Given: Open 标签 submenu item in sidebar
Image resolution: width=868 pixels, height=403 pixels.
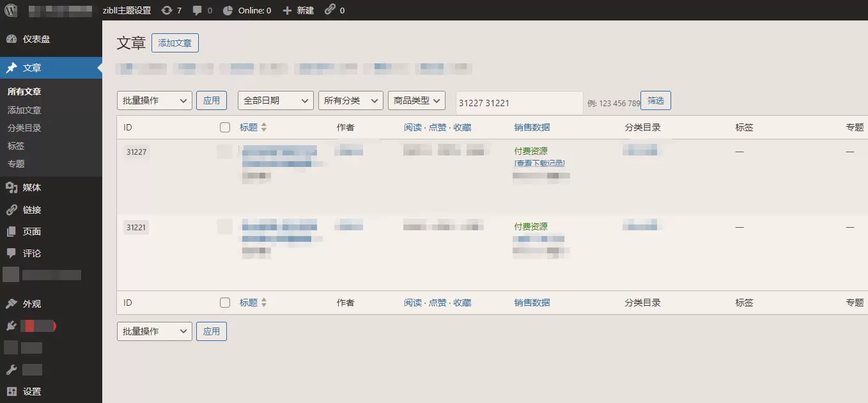Looking at the screenshot, I should point(16,146).
